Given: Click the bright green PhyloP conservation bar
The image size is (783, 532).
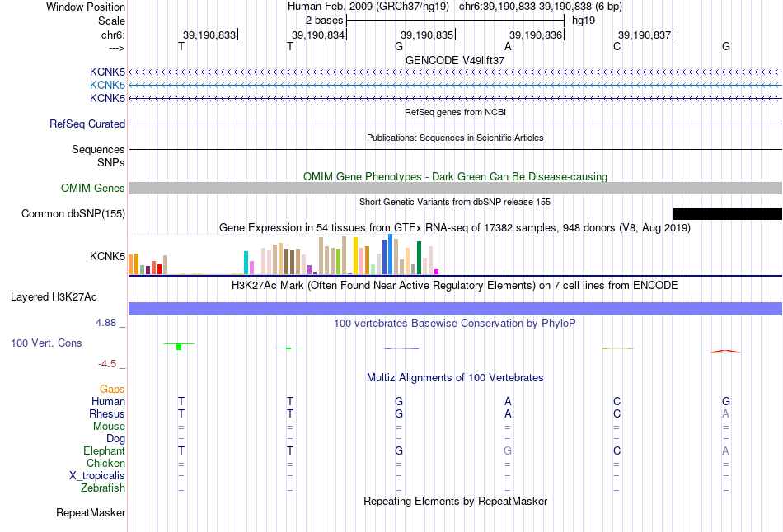Looking at the screenshot, I should pos(179,347).
